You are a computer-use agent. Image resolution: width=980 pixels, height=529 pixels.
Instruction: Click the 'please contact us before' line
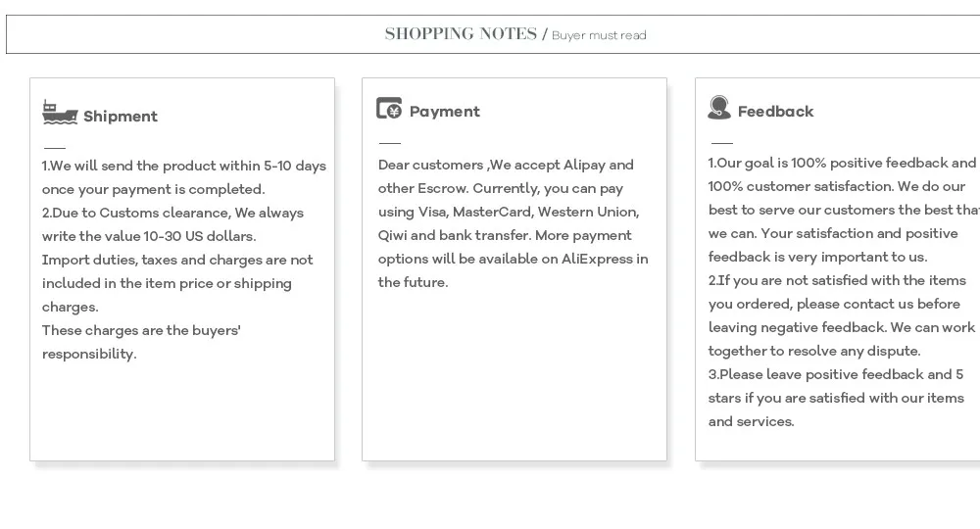[834, 304]
